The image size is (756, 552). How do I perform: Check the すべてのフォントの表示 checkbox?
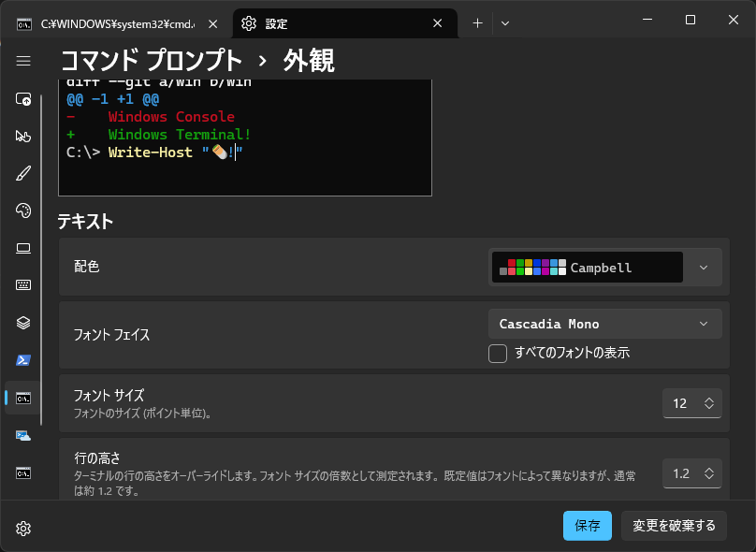click(x=498, y=354)
